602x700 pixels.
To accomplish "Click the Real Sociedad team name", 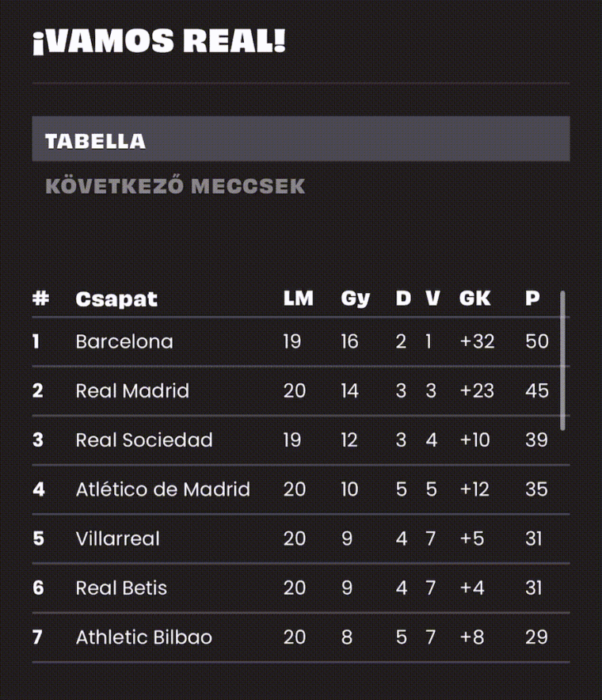I will pyautogui.click(x=144, y=440).
